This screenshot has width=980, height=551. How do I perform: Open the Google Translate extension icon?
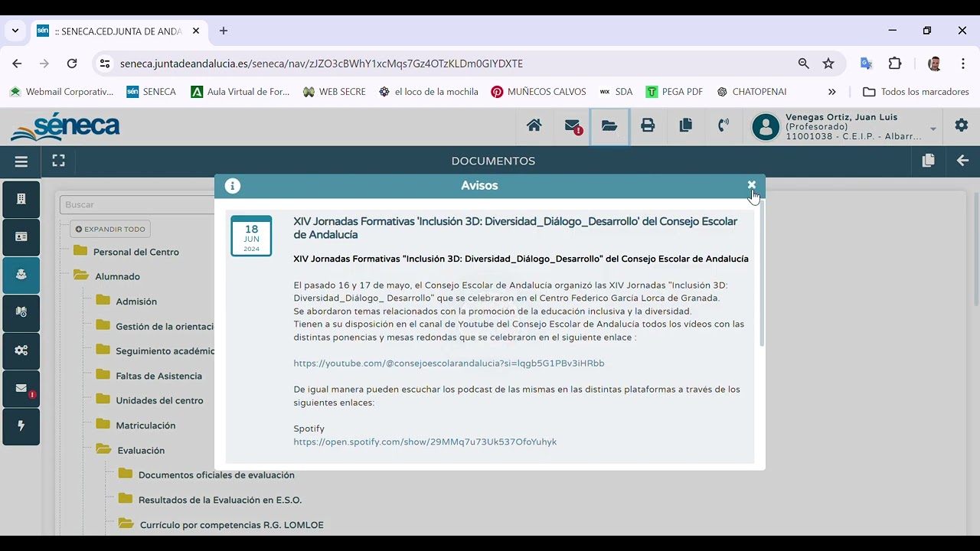867,64
